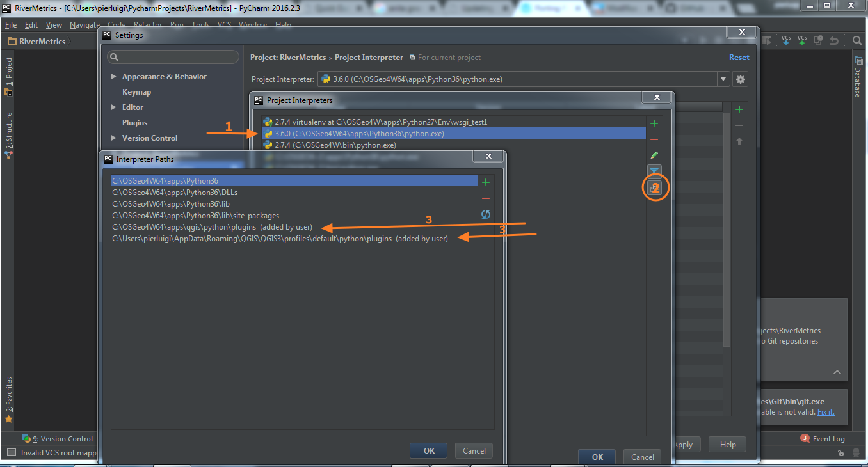Select path C:\OSGeo4W64\apps\Python36\lib
This screenshot has width=868, height=467.
click(x=294, y=204)
